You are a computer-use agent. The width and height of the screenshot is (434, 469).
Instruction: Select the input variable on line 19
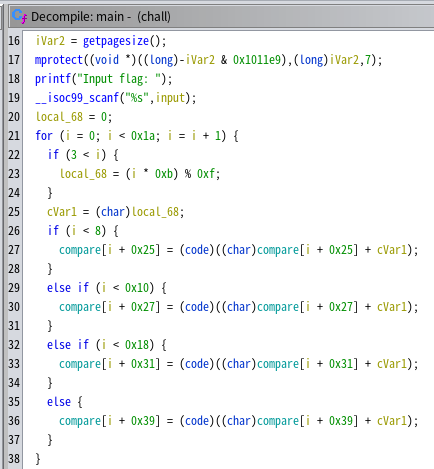click(170, 98)
